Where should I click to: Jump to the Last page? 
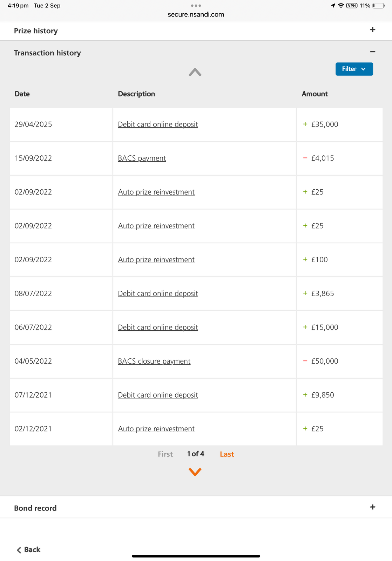[x=227, y=454]
